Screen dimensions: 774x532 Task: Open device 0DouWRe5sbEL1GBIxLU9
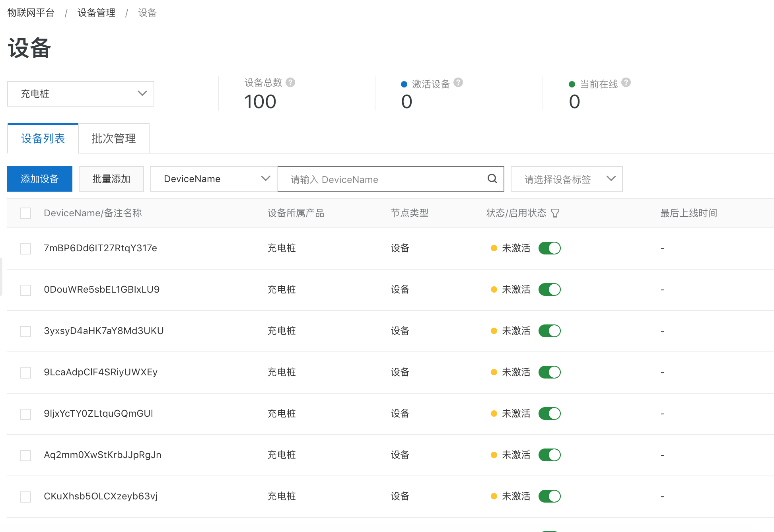click(102, 289)
